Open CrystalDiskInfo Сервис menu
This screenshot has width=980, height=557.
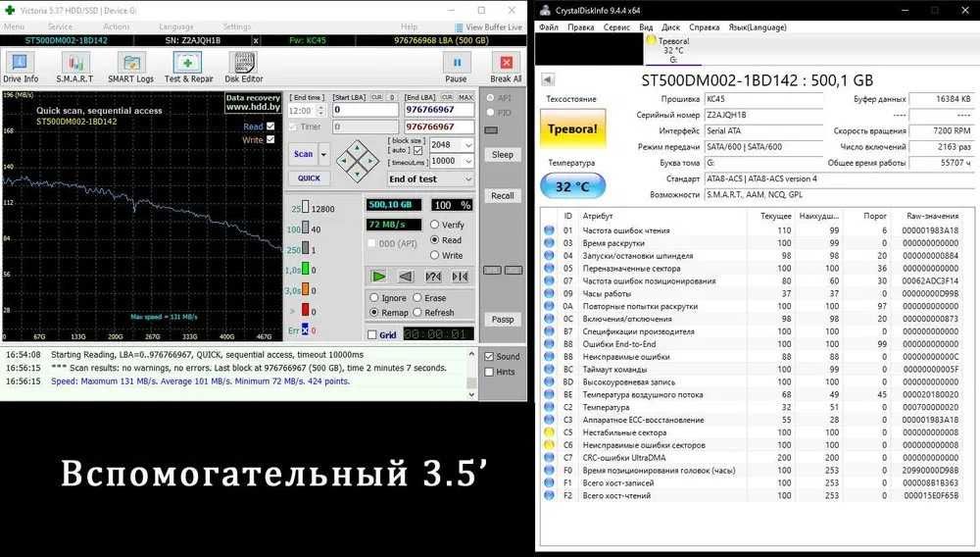coord(616,26)
